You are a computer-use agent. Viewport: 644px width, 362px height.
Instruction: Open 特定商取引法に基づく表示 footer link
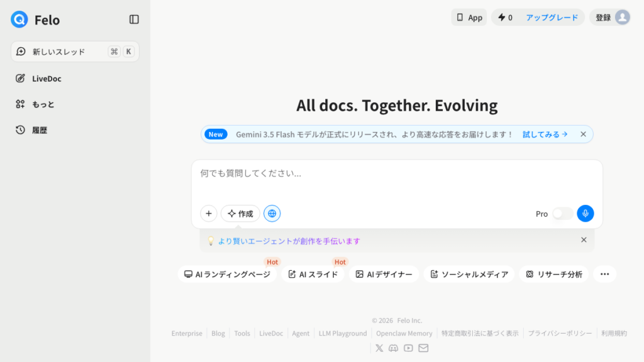click(480, 333)
